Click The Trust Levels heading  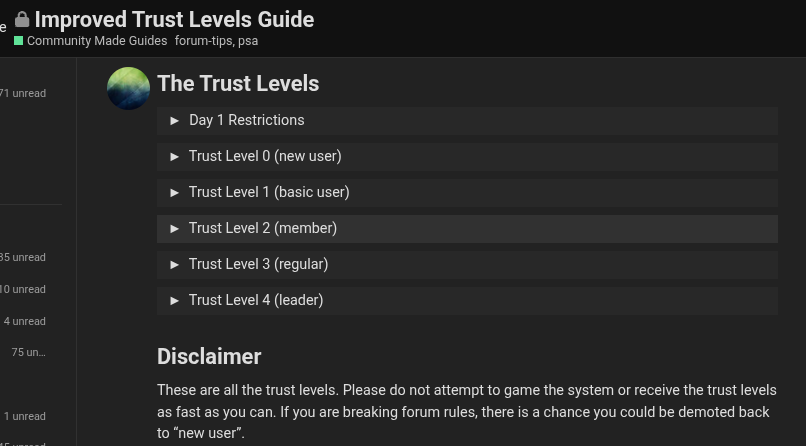[x=238, y=84]
